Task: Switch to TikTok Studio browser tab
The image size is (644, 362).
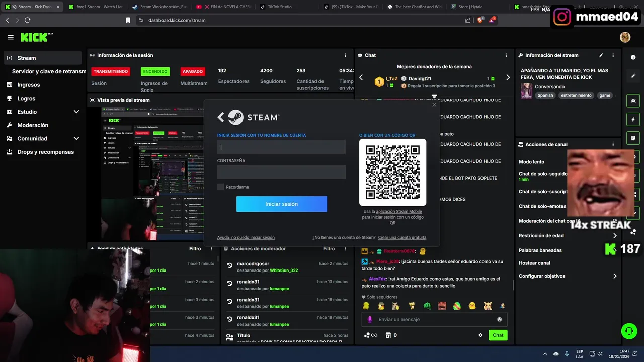Action: (x=286, y=7)
